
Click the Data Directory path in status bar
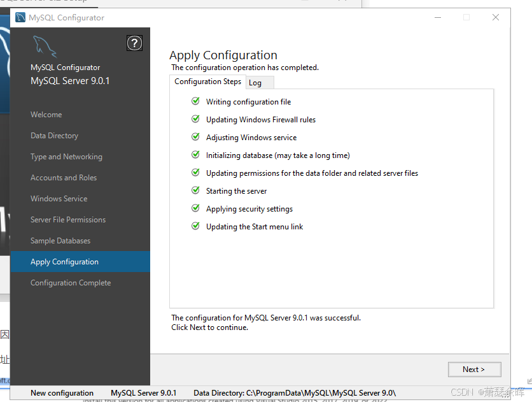point(295,393)
